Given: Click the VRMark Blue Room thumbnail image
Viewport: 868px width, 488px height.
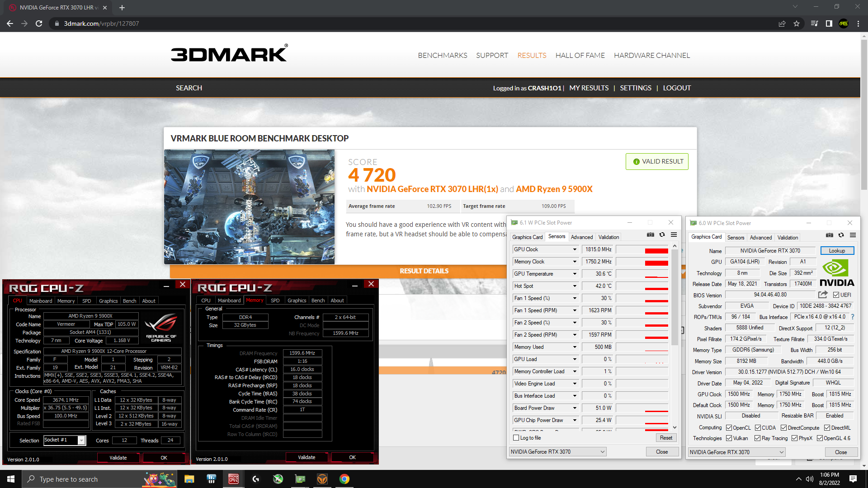Looking at the screenshot, I should tap(249, 207).
